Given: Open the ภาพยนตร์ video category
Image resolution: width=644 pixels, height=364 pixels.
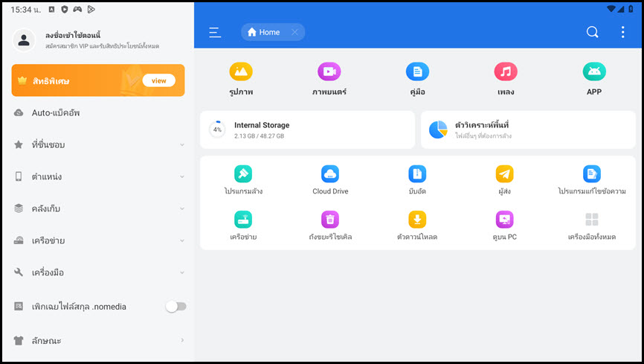Looking at the screenshot, I should 329,80.
